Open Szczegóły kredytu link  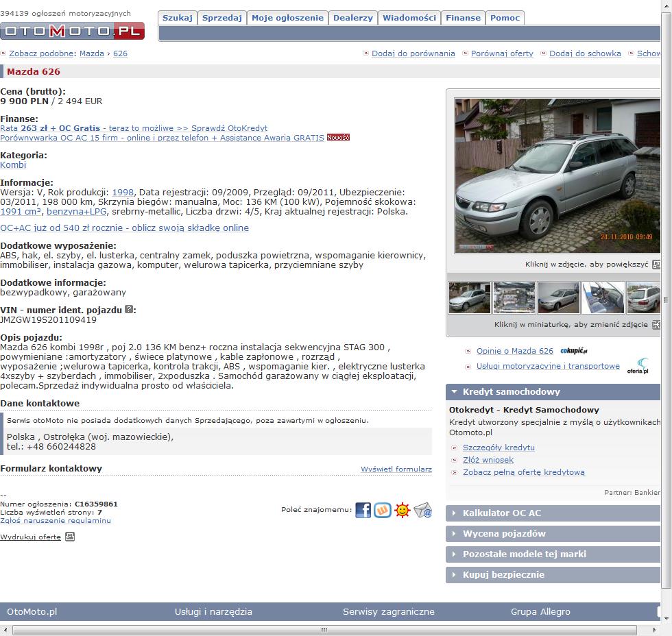click(499, 448)
